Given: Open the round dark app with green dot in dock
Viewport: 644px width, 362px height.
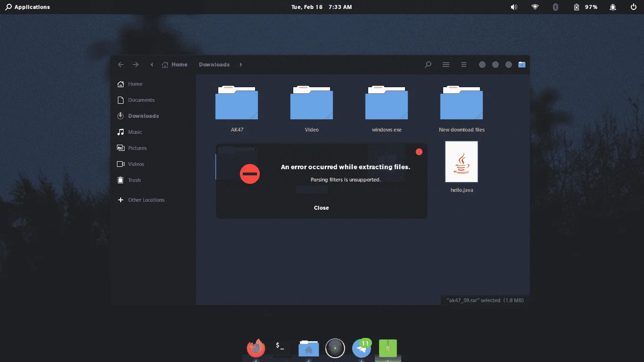Looking at the screenshot, I should (x=335, y=349).
